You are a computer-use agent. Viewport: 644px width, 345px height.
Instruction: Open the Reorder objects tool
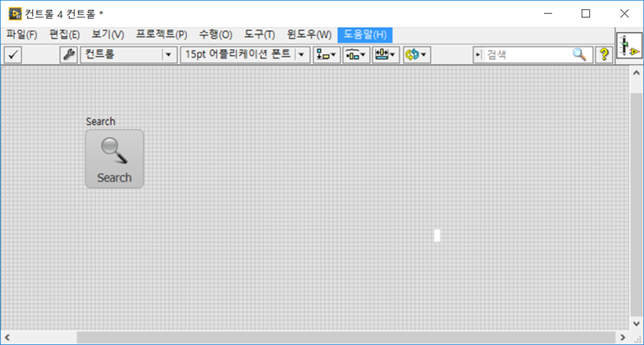point(417,55)
